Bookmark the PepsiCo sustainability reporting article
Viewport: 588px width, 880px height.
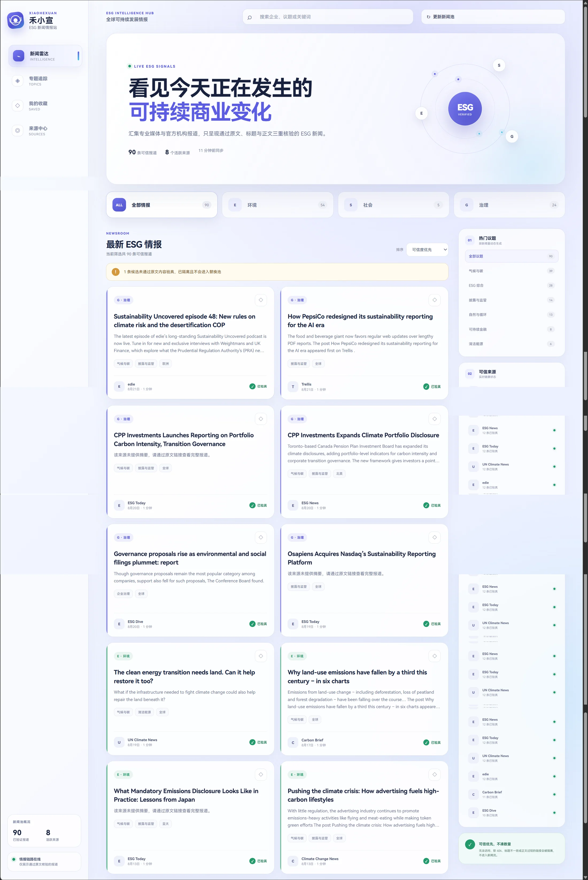click(x=434, y=300)
